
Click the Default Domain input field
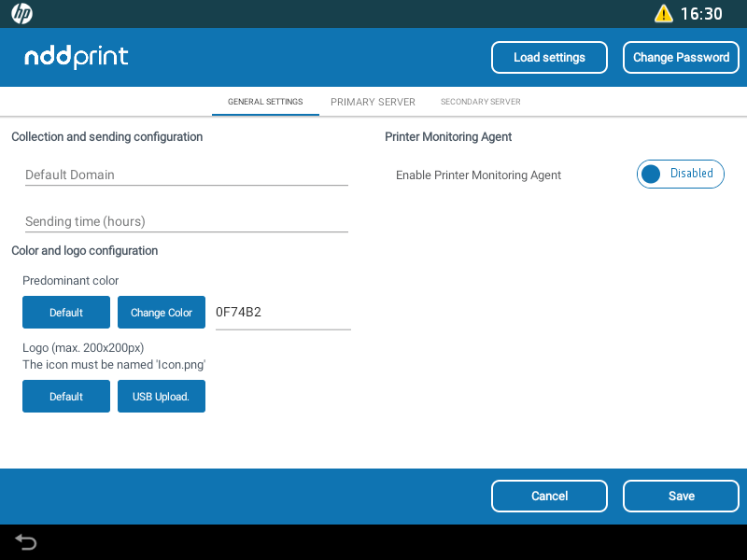[x=186, y=175]
